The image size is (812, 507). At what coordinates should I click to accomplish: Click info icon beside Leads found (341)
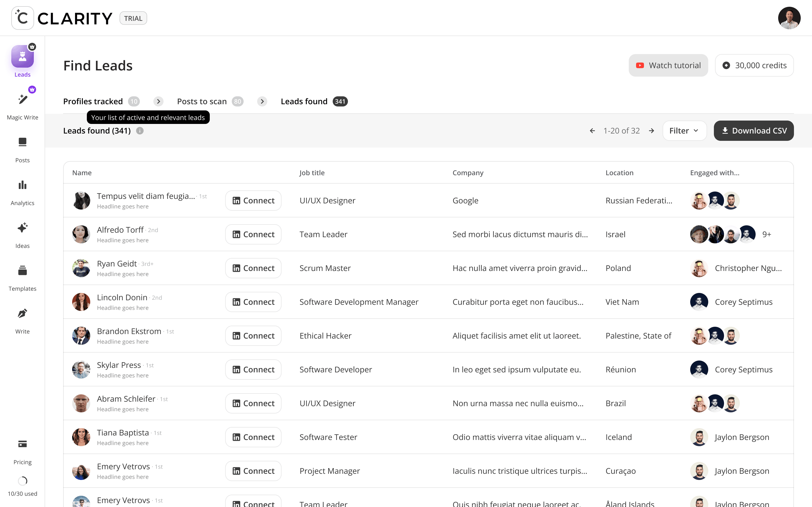[140, 131]
